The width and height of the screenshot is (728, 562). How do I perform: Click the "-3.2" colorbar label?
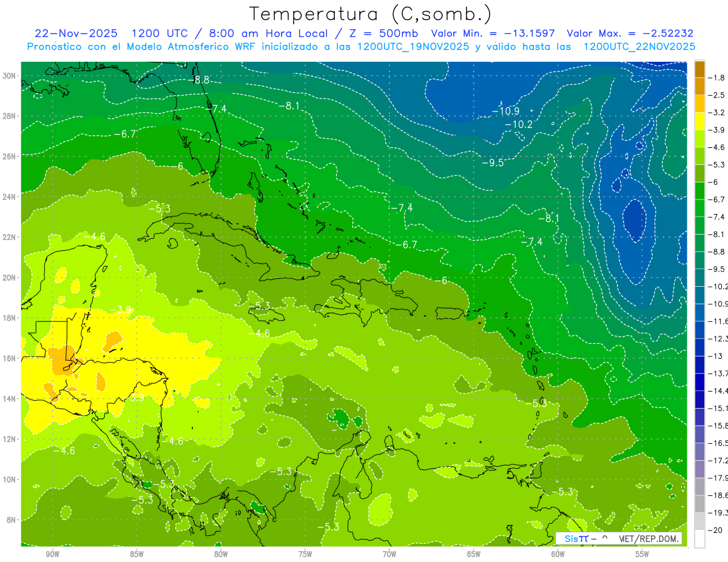click(716, 113)
